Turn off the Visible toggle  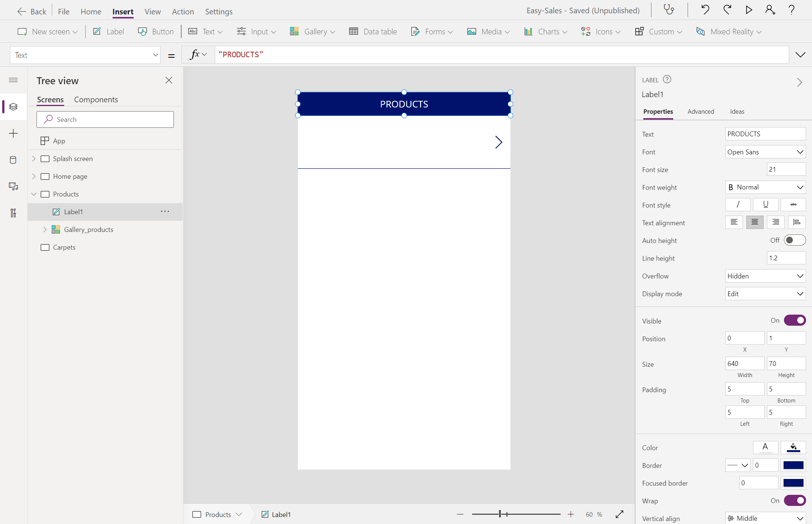coord(795,321)
